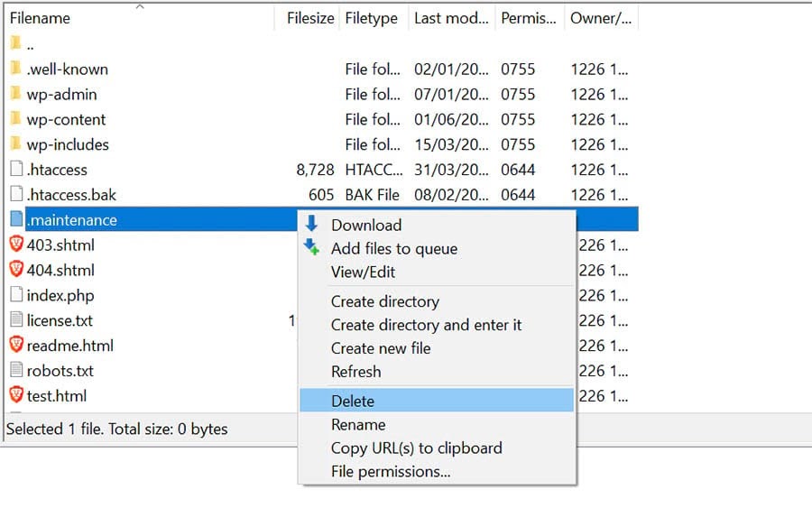This screenshot has height=508, width=812.
Task: Select the robots.txt file row
Action: click(x=60, y=370)
